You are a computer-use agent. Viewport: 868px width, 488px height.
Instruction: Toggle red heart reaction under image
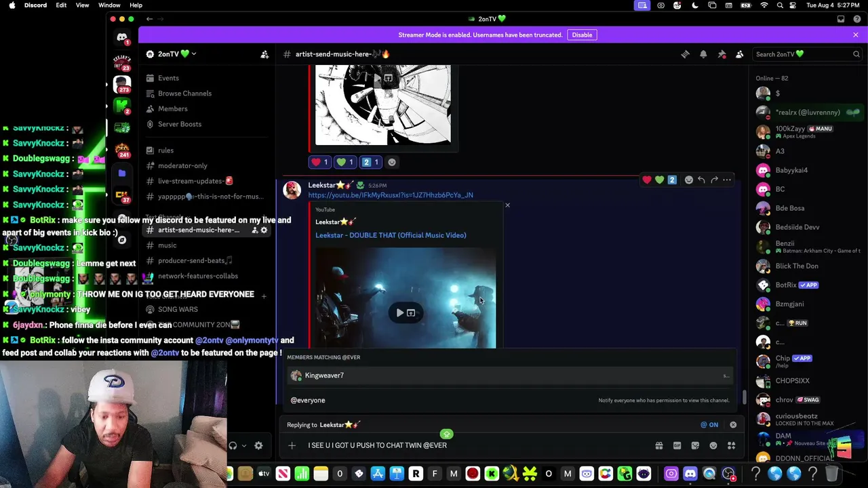click(319, 162)
